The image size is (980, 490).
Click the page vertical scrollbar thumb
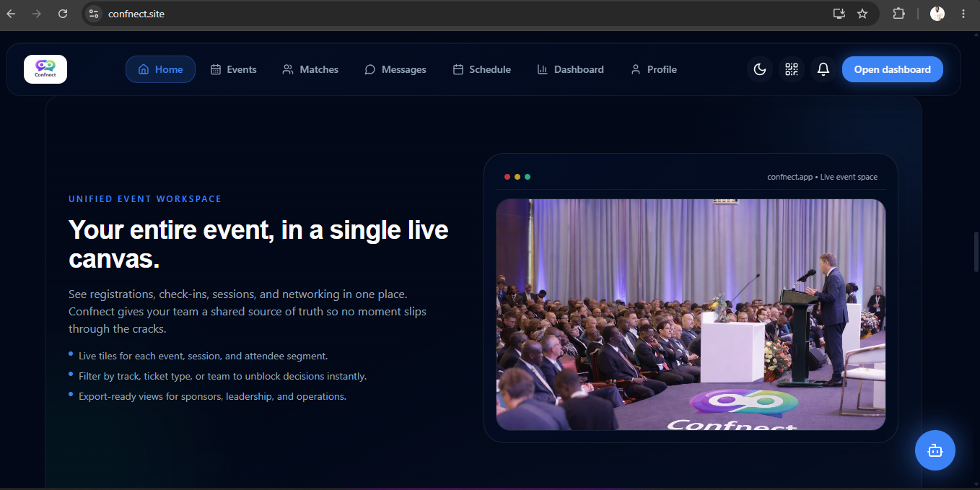(x=977, y=251)
